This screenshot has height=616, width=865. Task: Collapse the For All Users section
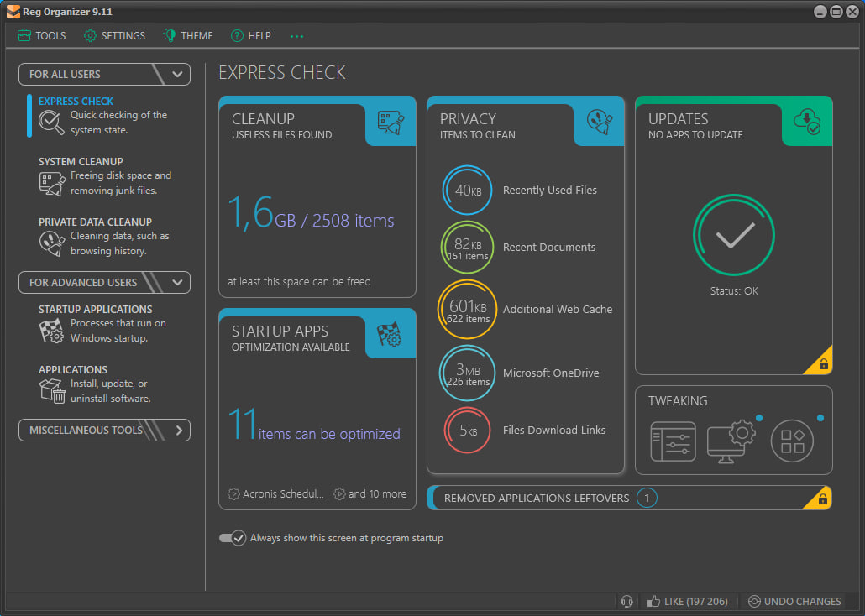click(104, 75)
